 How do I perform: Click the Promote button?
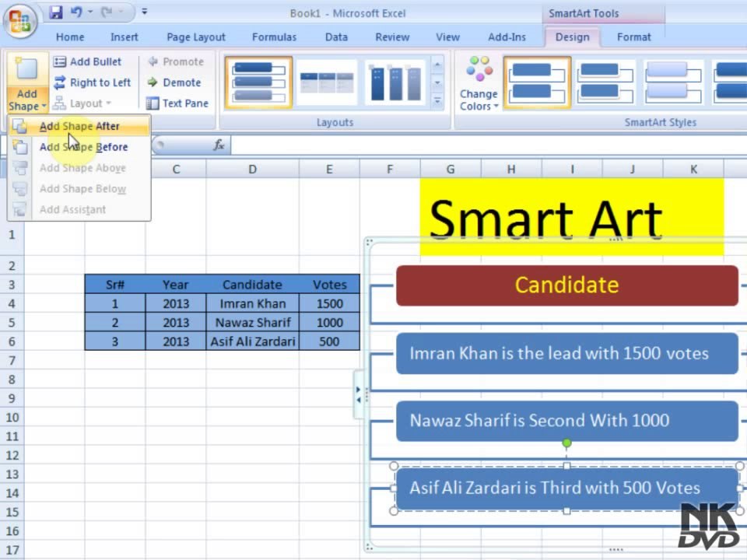(x=176, y=61)
